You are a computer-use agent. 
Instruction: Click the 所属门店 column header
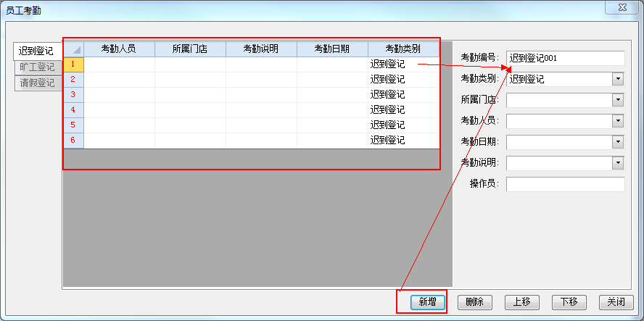[190, 49]
